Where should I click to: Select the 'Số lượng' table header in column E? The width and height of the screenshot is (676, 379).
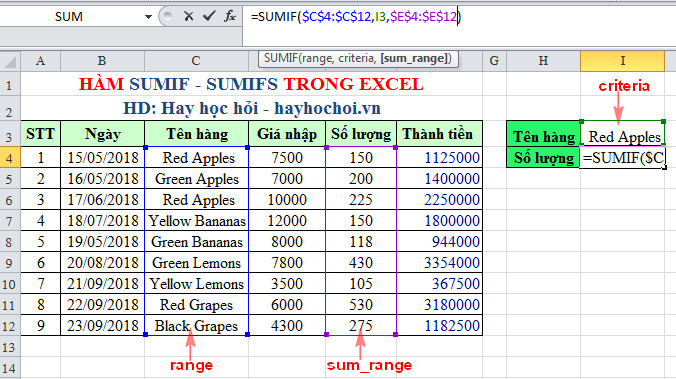[361, 134]
